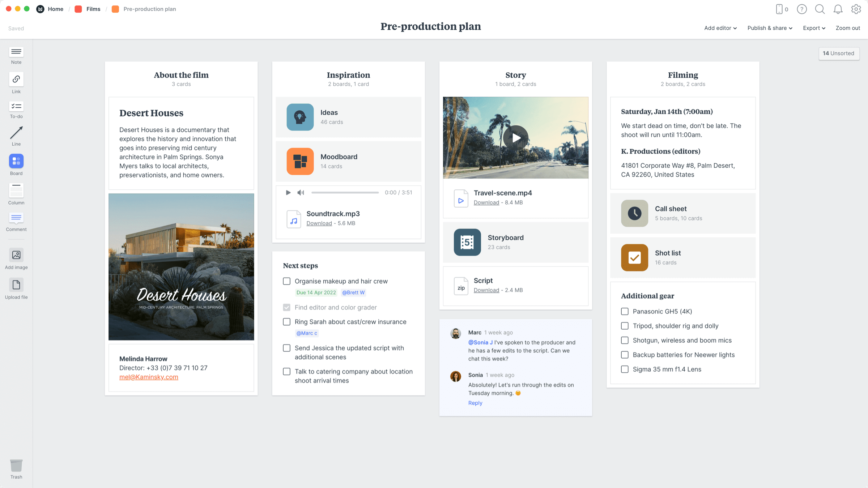Expand the Add editor menu
Image resolution: width=868 pixels, height=488 pixels.
point(720,28)
